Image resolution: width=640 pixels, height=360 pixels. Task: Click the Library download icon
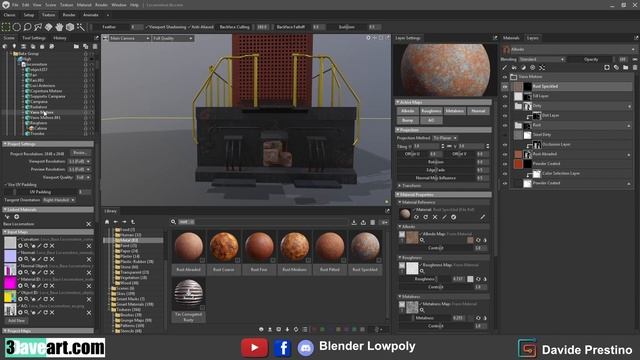click(x=354, y=222)
